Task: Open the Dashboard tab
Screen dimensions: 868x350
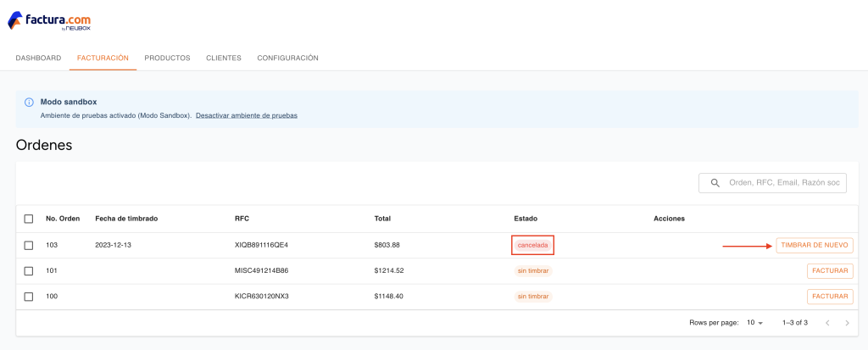Action: pyautogui.click(x=38, y=58)
